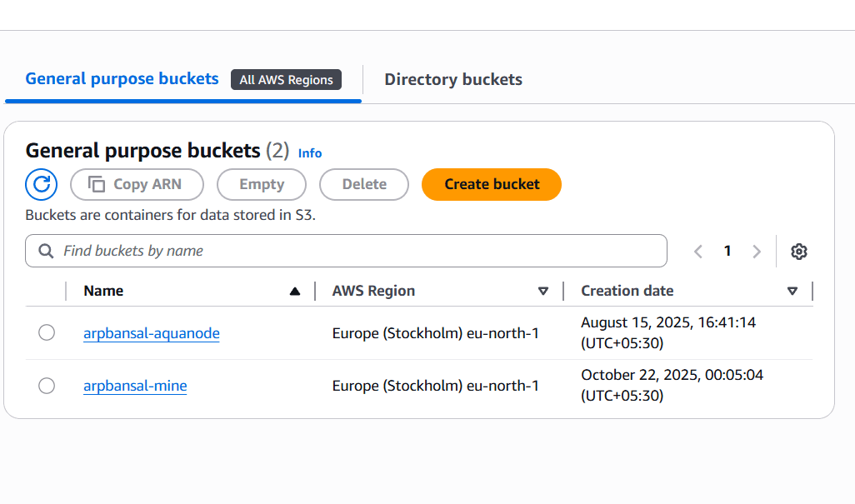This screenshot has width=855, height=504.
Task: Select the arpbansal-aquanode bucket radio button
Action: (x=47, y=333)
